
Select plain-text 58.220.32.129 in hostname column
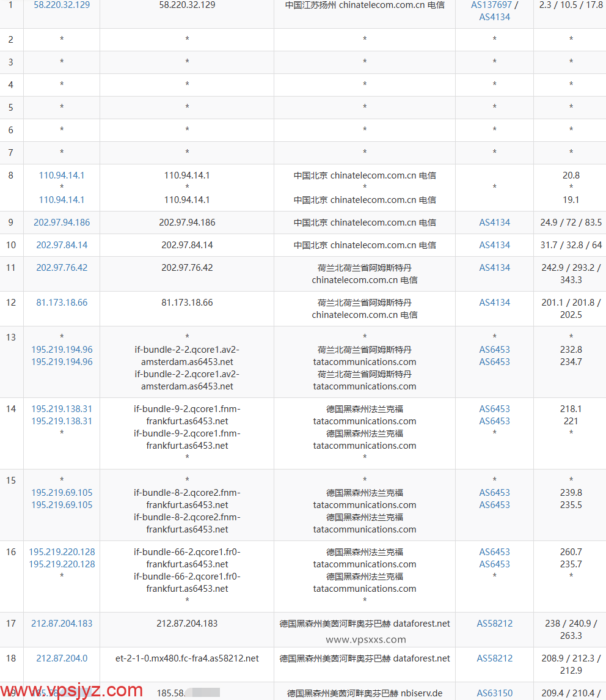pos(187,5)
